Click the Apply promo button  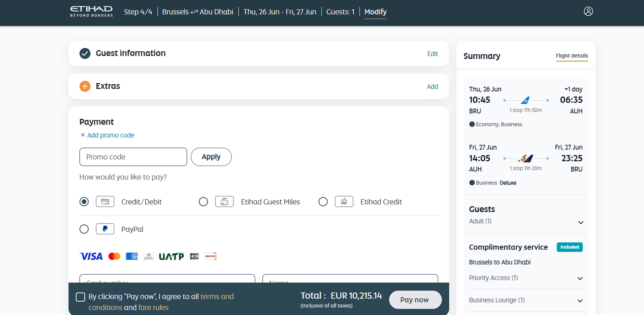211,157
